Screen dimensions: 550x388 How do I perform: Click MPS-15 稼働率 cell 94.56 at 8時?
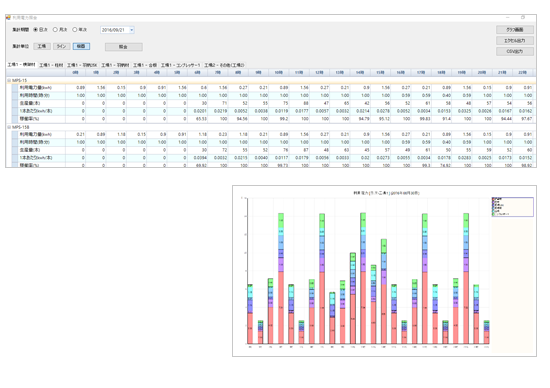click(238, 119)
